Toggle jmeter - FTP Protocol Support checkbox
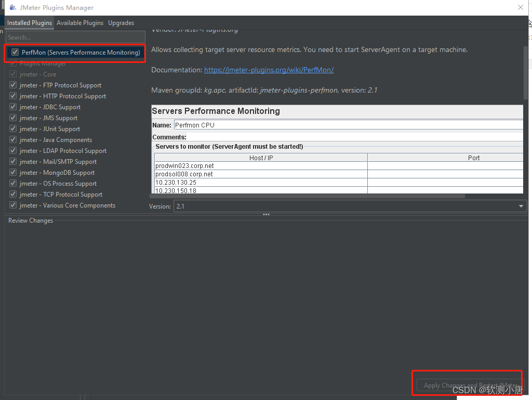The image size is (532, 400). point(13,85)
